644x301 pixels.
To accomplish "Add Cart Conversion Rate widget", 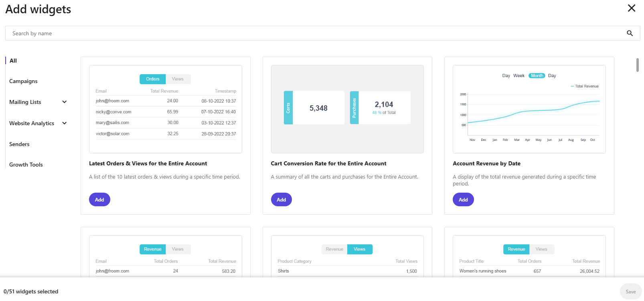I will point(281,199).
